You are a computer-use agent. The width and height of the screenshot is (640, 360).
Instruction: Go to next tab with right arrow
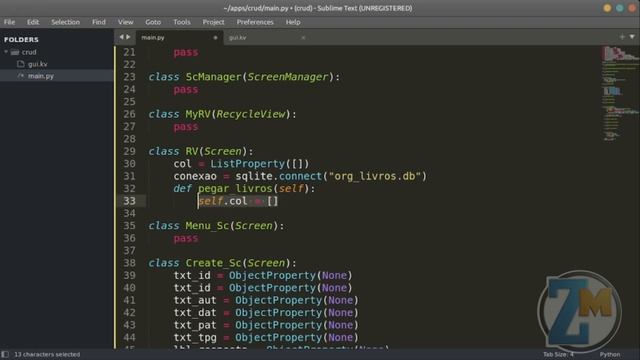pyautogui.click(x=128, y=37)
